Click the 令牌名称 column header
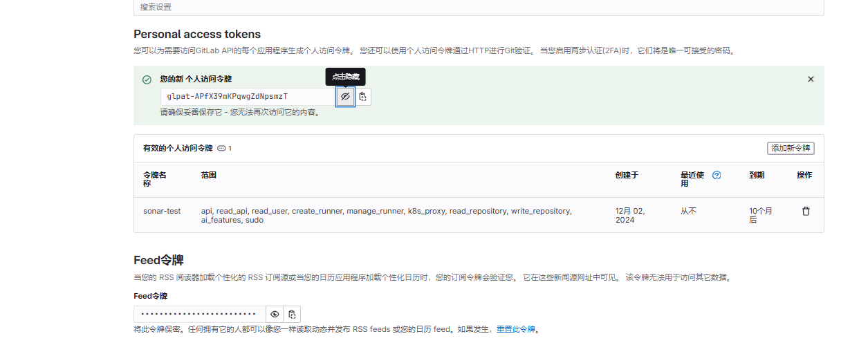The width and height of the screenshot is (868, 363). pos(155,179)
